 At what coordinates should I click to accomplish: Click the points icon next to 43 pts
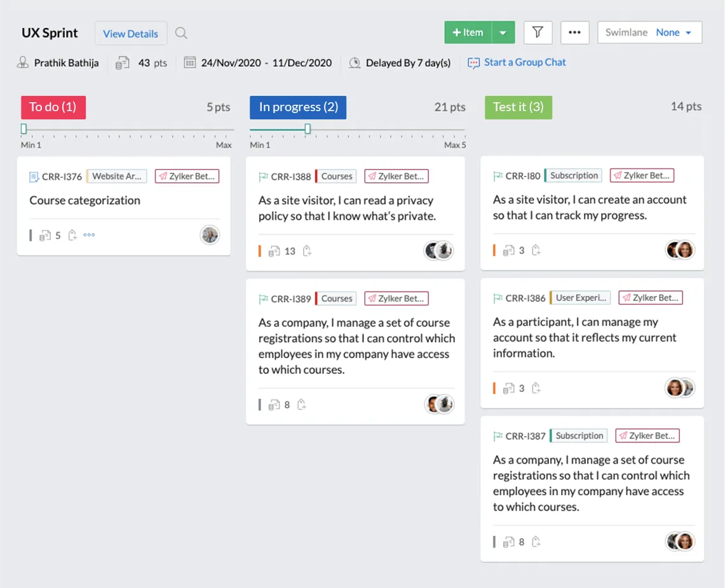(123, 63)
